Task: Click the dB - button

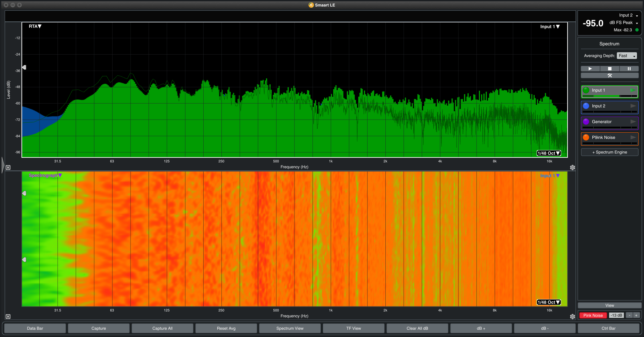Action: pyautogui.click(x=545, y=328)
